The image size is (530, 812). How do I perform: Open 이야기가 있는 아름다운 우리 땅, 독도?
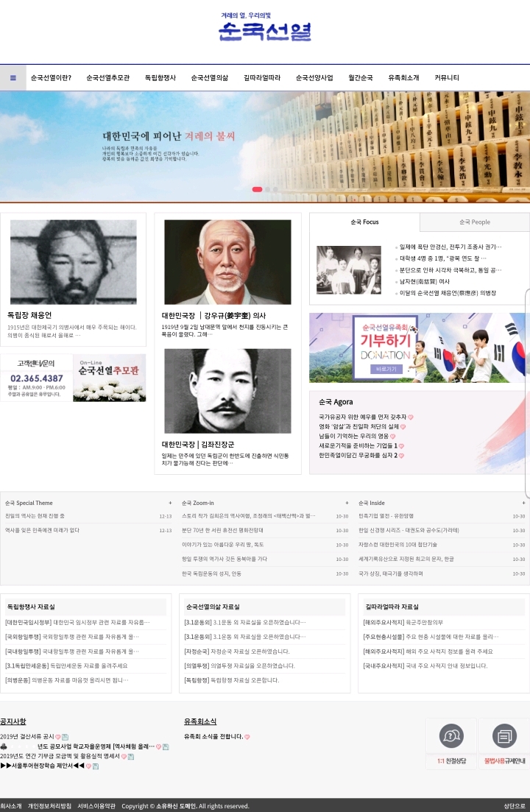coord(222,545)
